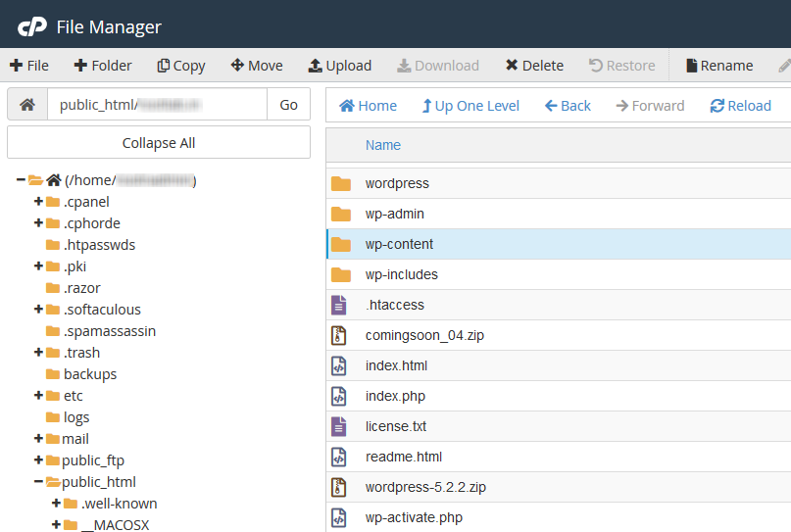Select the wp-admin row name

394,214
